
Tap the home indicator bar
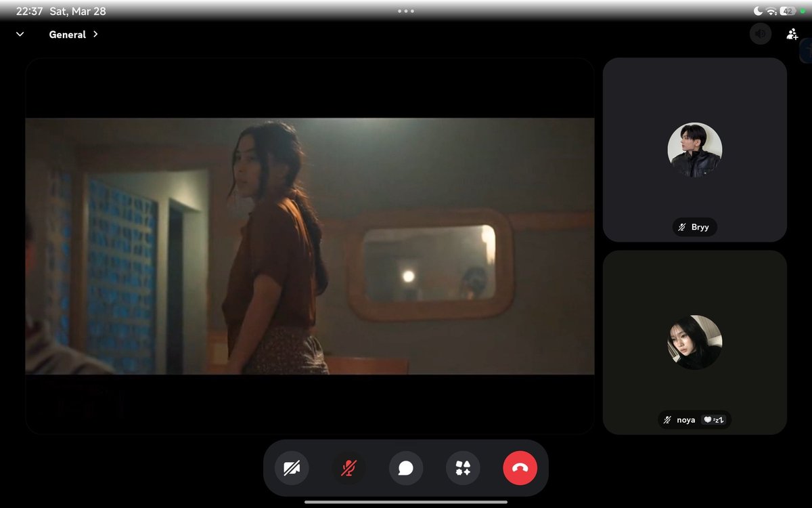pos(406,502)
